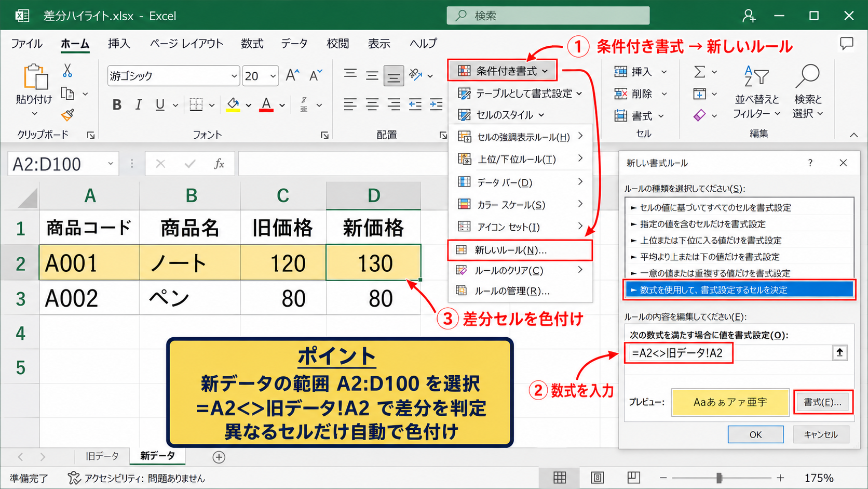The width and height of the screenshot is (868, 489).
Task: Click キャンセル in the new rule dialog
Action: pos(821,434)
